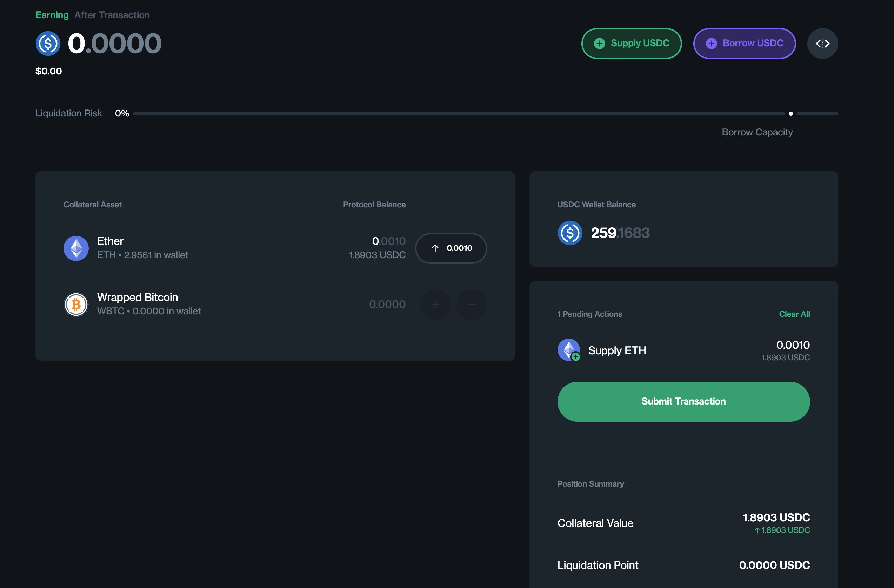Image resolution: width=894 pixels, height=588 pixels.
Task: Click the After Transaction label
Action: [112, 15]
